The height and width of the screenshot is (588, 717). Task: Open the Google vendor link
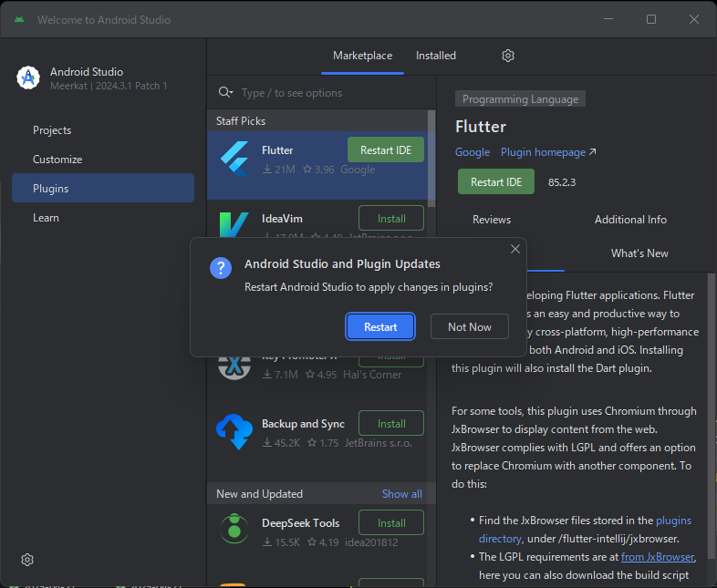pos(472,152)
